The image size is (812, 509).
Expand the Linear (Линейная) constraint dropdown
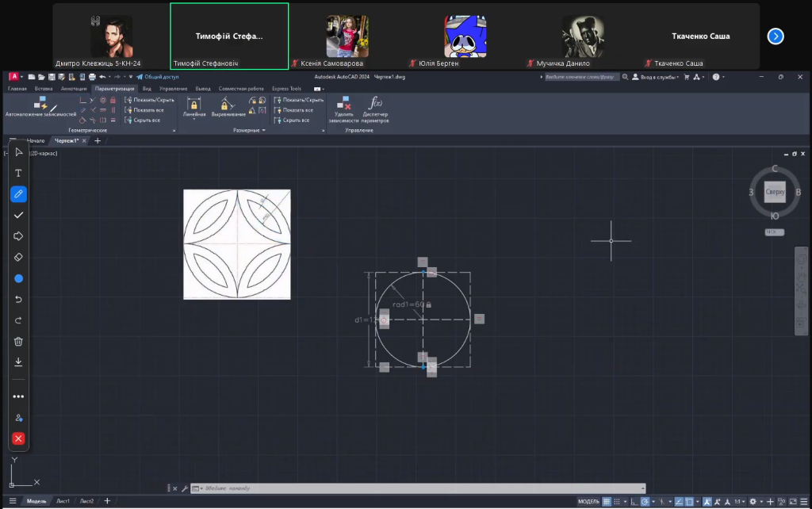(x=193, y=120)
